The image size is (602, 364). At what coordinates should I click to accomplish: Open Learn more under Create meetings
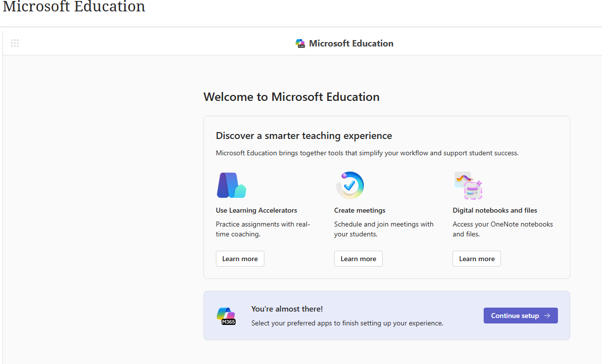point(358,259)
